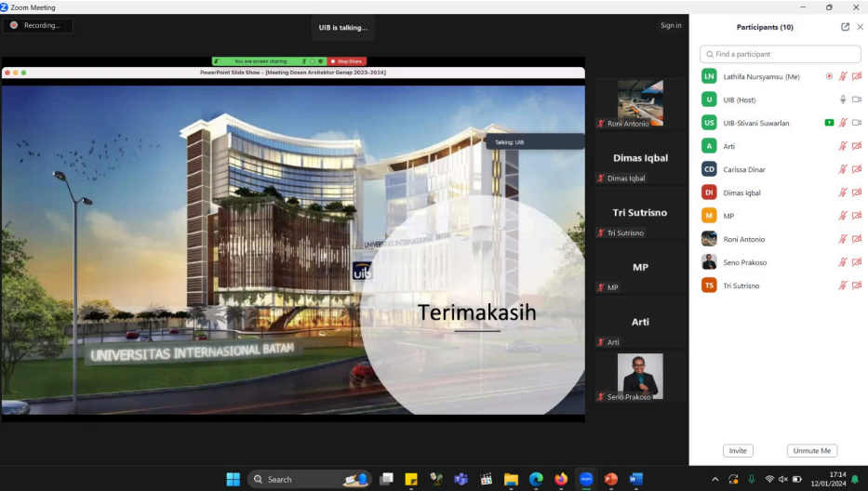Click the recording indicator beside Lathifa Nursyamsu

click(x=829, y=76)
